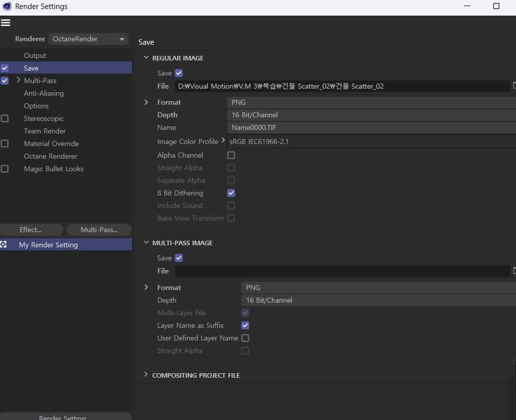Toggle Regular Image Save checkbox
The width and height of the screenshot is (516, 420).
(179, 73)
